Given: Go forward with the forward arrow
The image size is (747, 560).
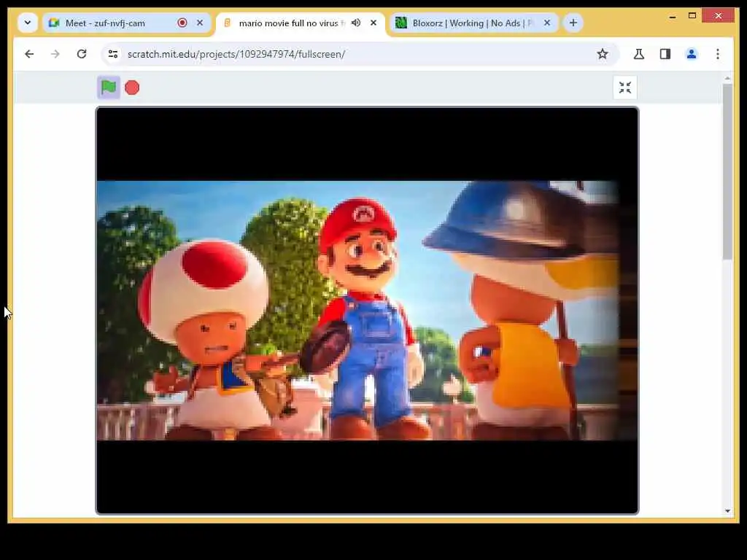Looking at the screenshot, I should [x=55, y=54].
